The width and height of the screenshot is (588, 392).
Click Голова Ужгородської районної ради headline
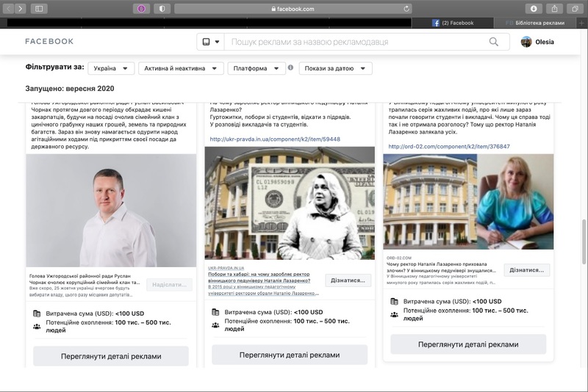pyautogui.click(x=85, y=279)
